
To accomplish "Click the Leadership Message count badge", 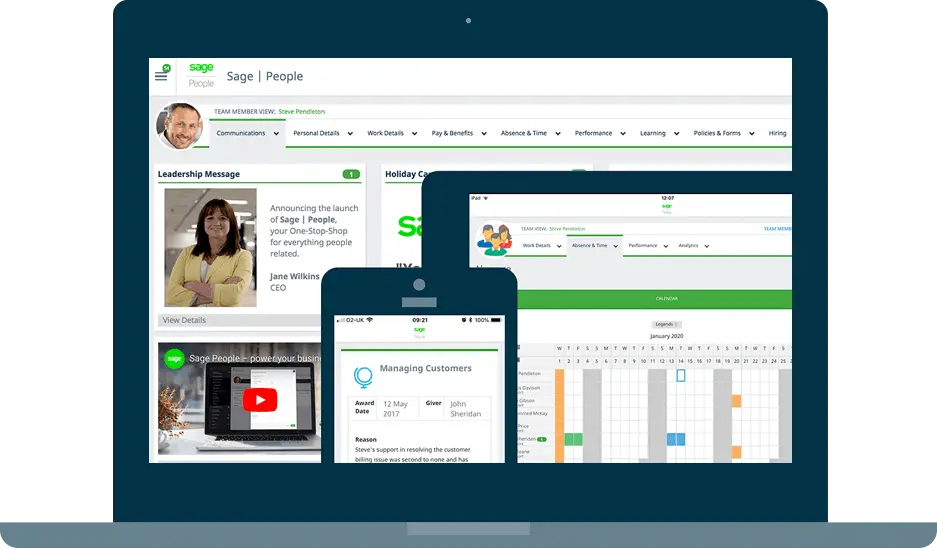I will tap(351, 174).
